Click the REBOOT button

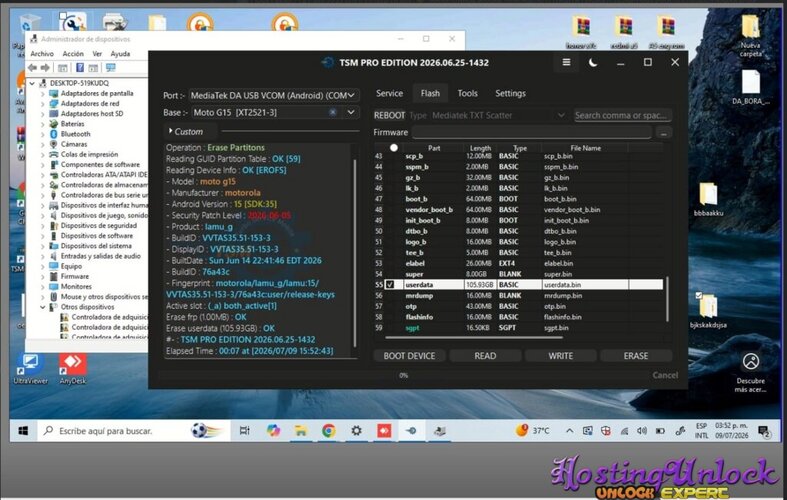pos(389,115)
